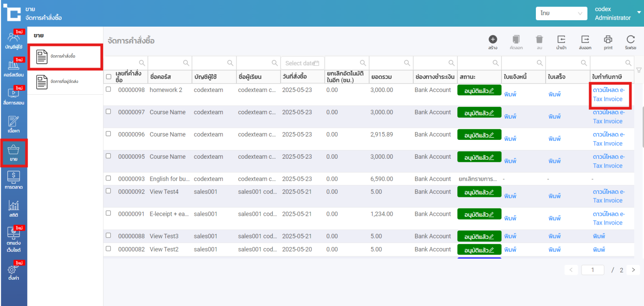Go to next page using pagination arrow
The image size is (644, 306).
click(633, 270)
